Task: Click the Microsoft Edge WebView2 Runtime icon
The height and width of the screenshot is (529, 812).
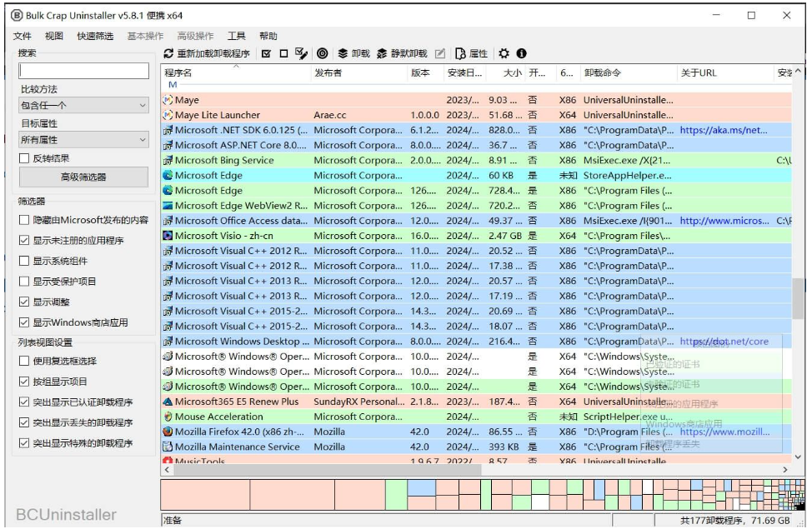Action: (168, 206)
